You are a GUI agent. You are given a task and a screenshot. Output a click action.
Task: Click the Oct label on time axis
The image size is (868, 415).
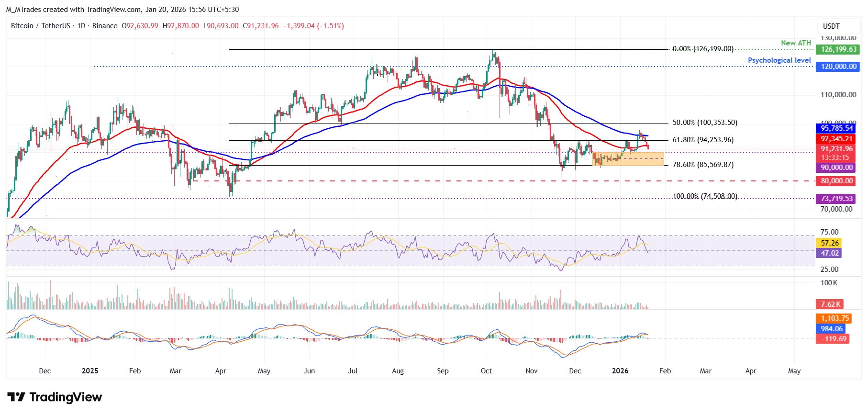486,371
